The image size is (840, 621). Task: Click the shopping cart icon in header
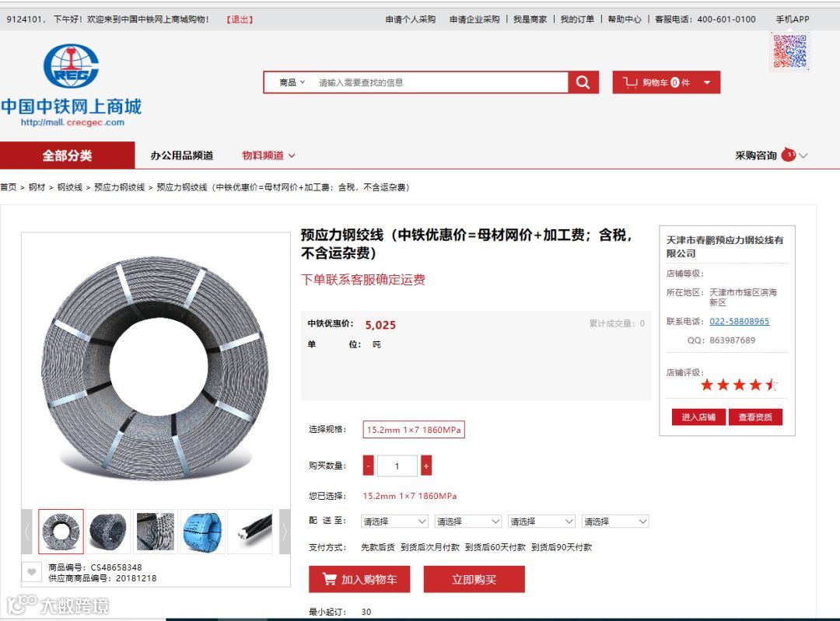(x=629, y=82)
